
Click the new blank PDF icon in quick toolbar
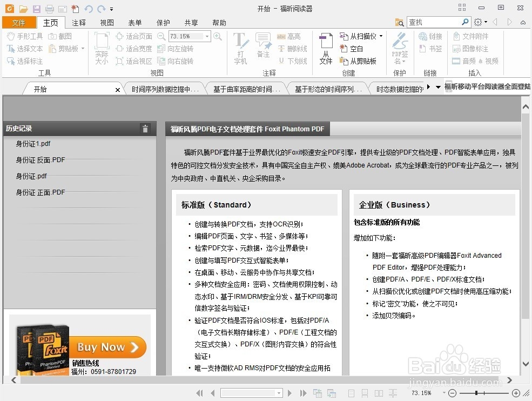tap(75, 9)
